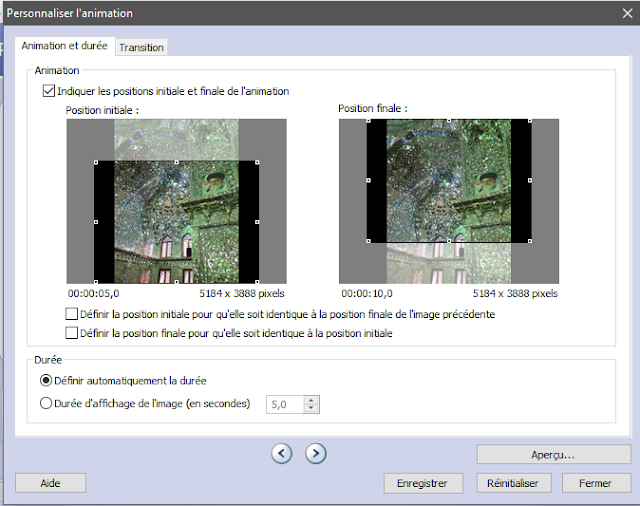The height and width of the screenshot is (506, 640).
Task: Click top-left handle of final position frame
Action: 369,121
